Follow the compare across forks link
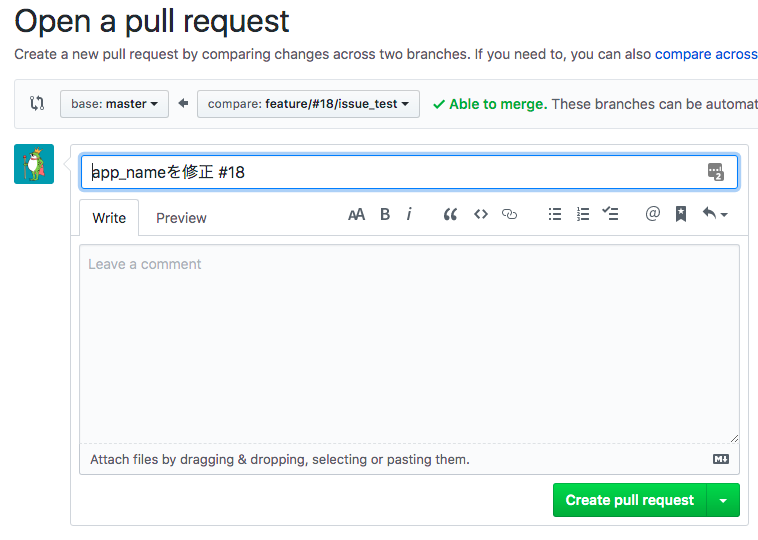 (706, 54)
